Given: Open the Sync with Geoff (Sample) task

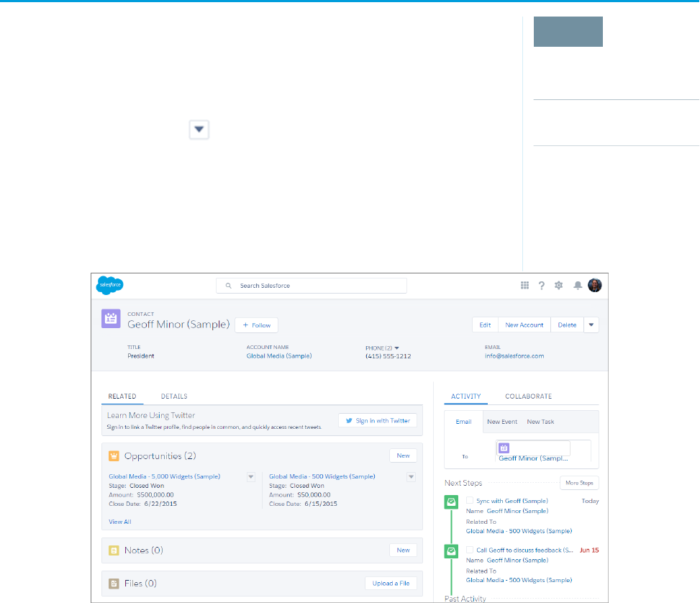Looking at the screenshot, I should click(512, 501).
